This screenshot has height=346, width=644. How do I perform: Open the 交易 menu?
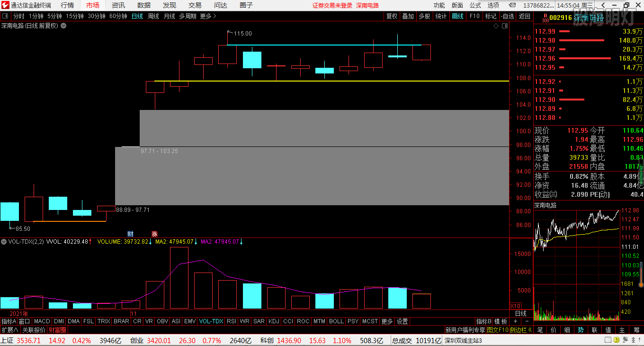[195, 5]
